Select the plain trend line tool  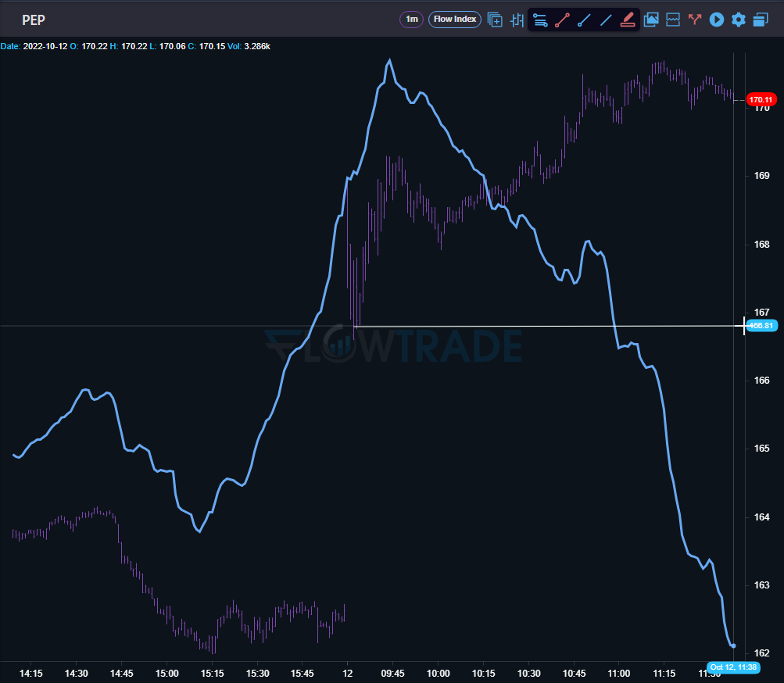[x=606, y=20]
